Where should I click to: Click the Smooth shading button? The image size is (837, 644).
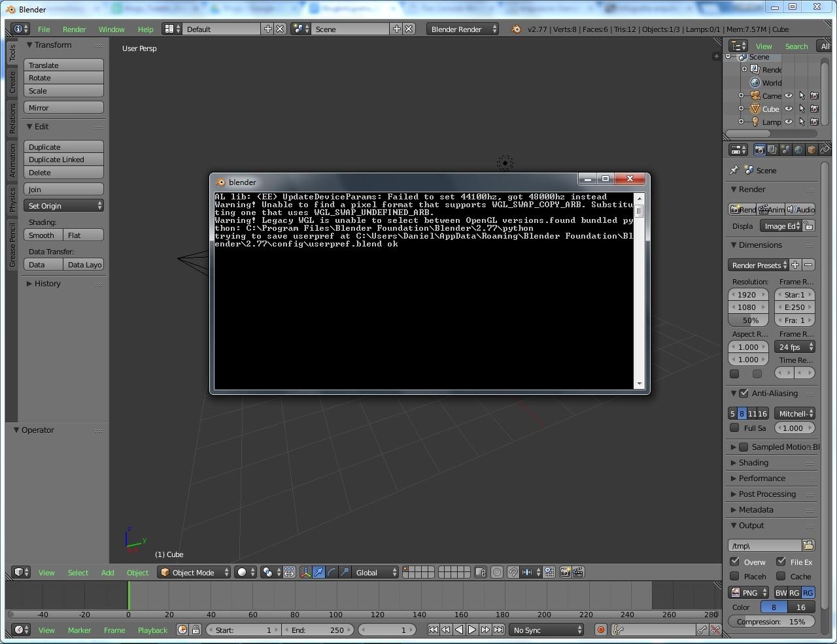point(42,235)
